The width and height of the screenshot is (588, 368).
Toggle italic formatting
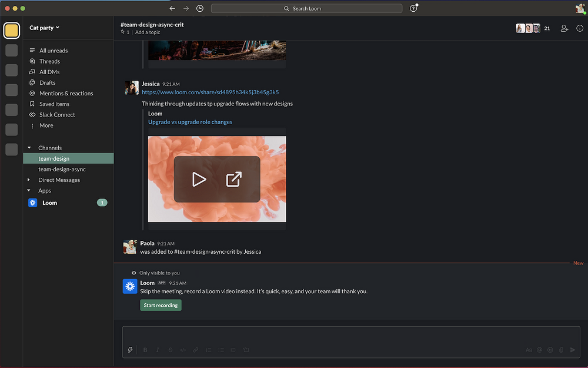[158, 350]
